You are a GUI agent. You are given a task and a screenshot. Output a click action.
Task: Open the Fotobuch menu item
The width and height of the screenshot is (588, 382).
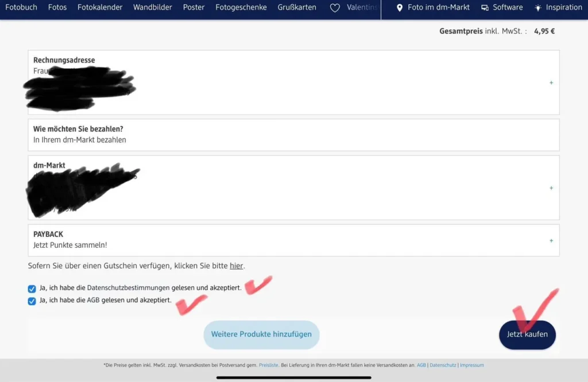pos(21,7)
